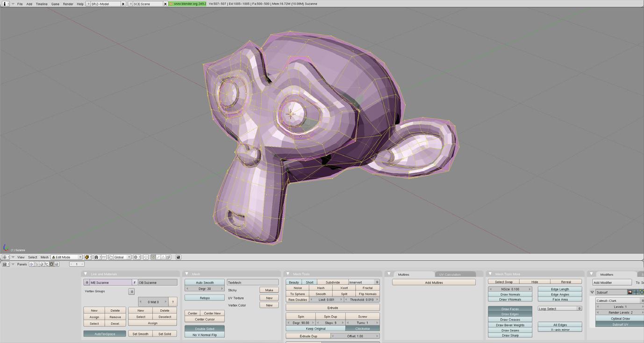Adjust the Threshold: 0.010 field

[362, 300]
